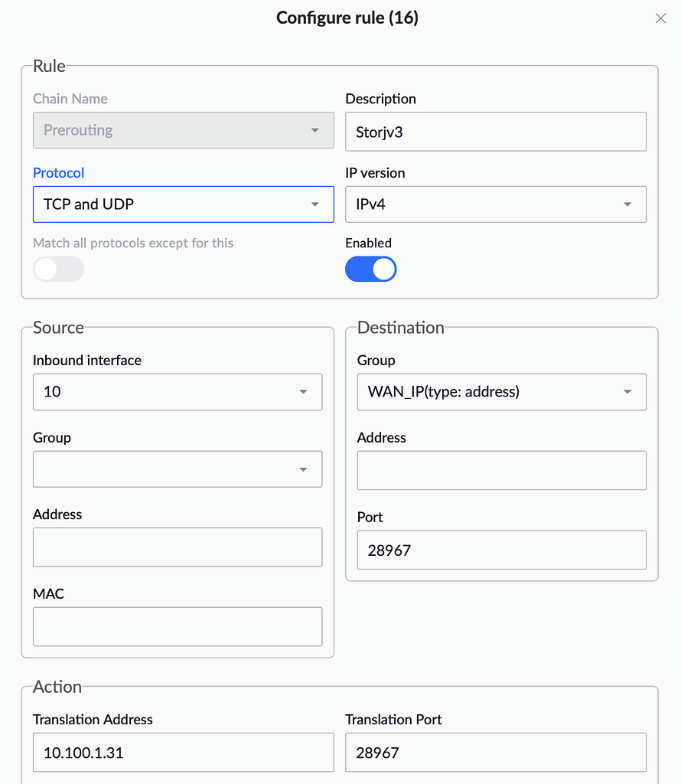Click the IP version dropdown arrow
This screenshot has height=784, width=681.
(x=627, y=204)
